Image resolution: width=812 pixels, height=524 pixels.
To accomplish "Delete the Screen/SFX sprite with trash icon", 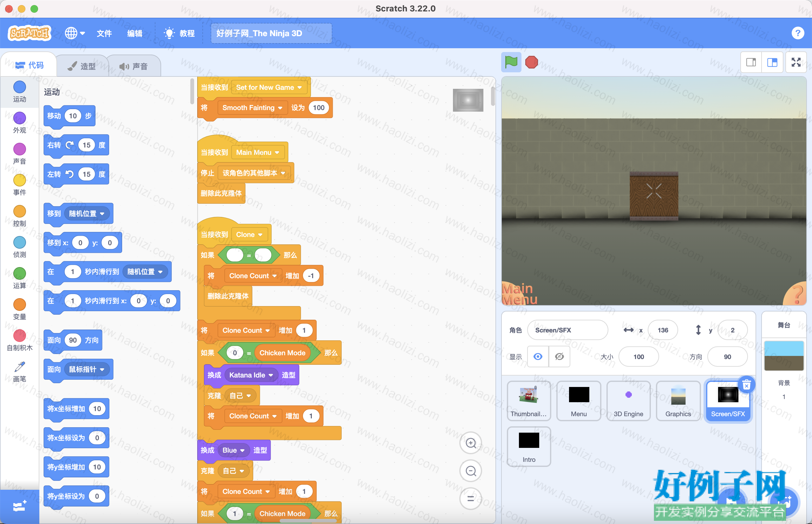I will (x=746, y=385).
